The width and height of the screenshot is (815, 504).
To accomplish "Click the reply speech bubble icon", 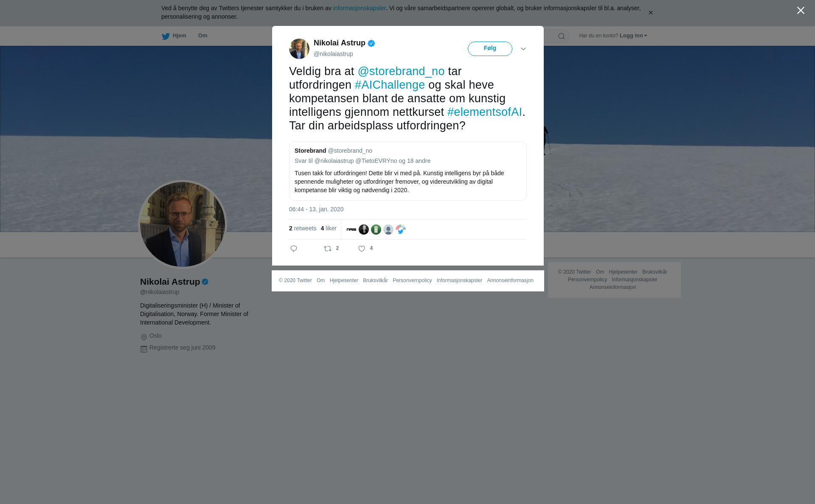I will (x=294, y=249).
